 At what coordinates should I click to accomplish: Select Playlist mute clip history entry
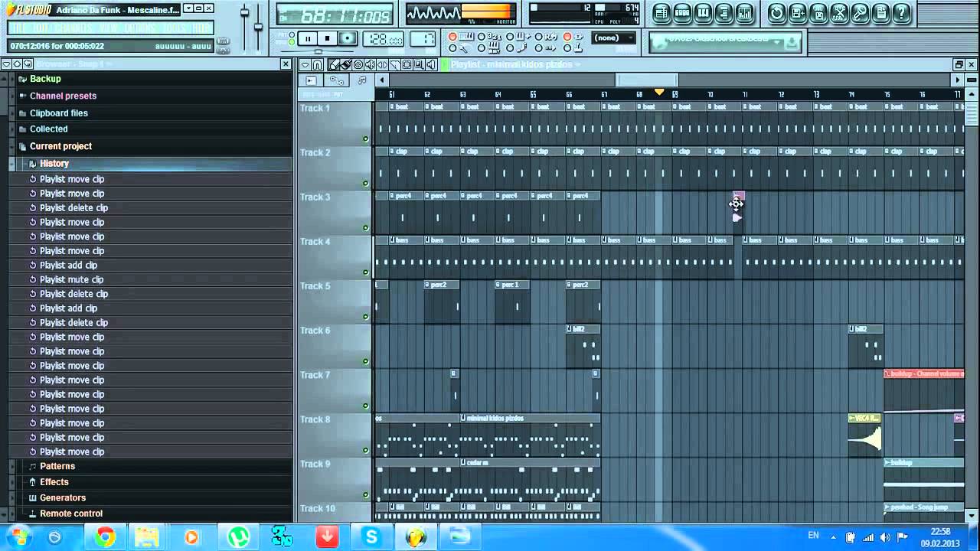pos(72,279)
